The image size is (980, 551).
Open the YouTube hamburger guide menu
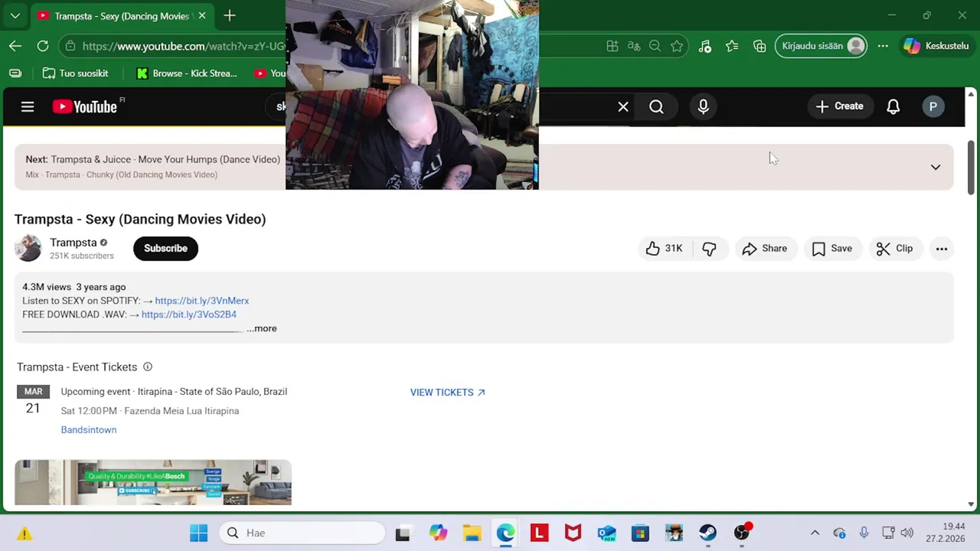pyautogui.click(x=28, y=107)
